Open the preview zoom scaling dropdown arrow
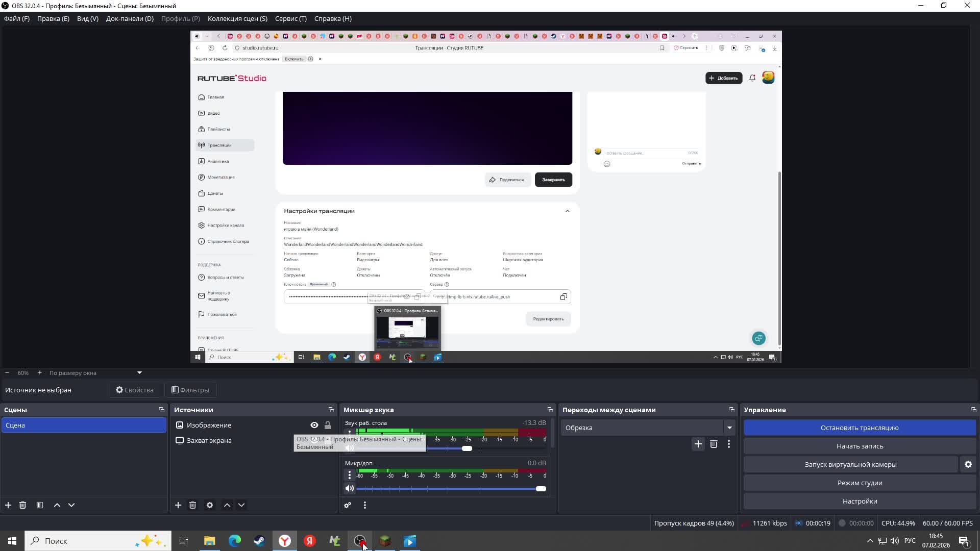980x551 pixels. 139,373
